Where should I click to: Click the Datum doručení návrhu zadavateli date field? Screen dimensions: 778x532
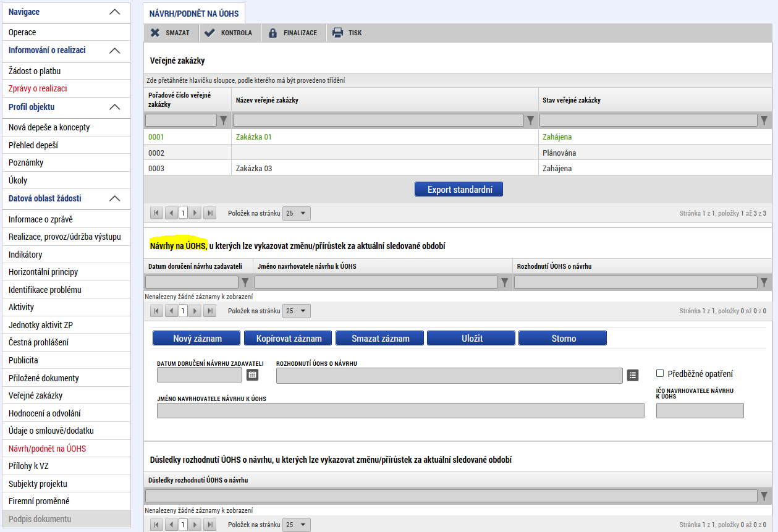200,375
